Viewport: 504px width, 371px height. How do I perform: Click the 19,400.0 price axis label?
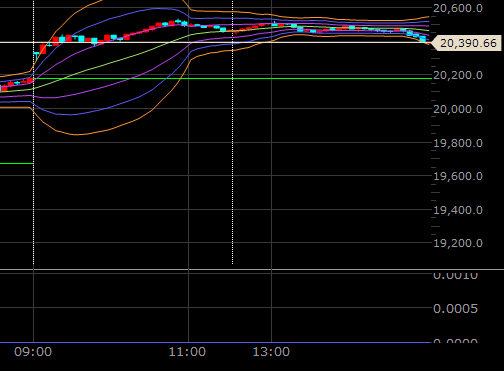point(458,210)
